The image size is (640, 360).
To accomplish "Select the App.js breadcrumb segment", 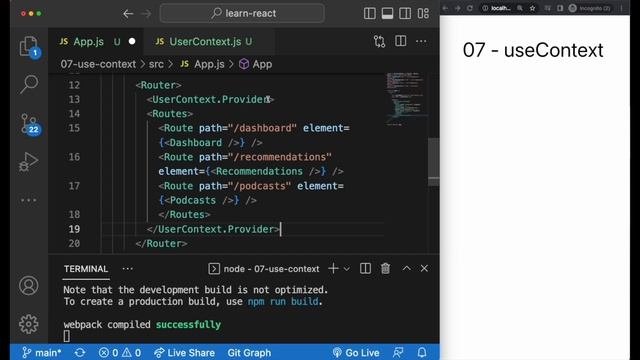I will click(x=202, y=64).
